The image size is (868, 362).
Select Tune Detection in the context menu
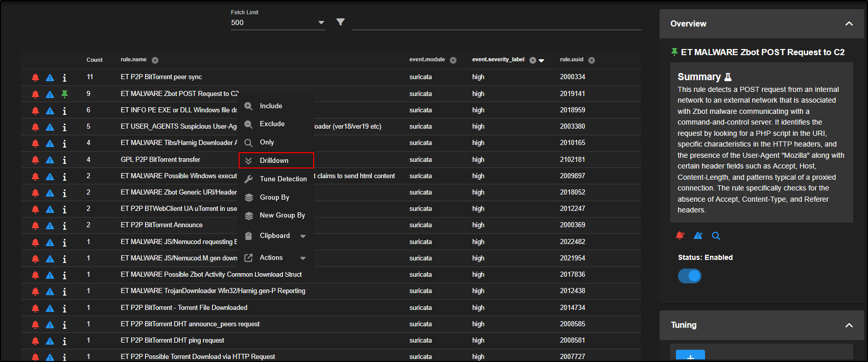click(x=283, y=179)
